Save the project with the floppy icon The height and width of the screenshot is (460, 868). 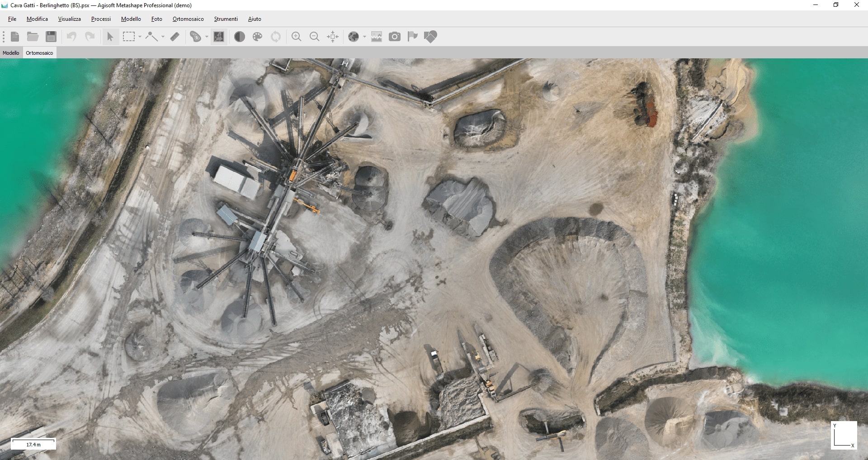(x=51, y=37)
